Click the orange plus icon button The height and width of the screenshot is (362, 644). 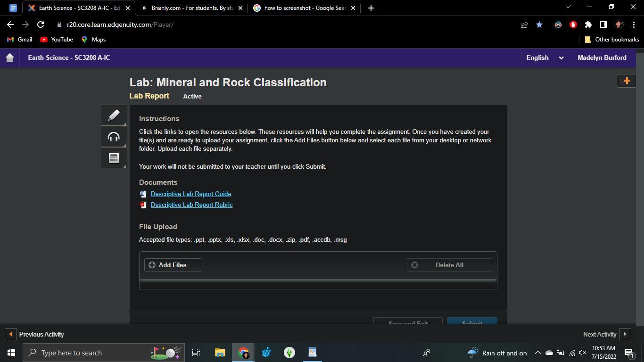tap(627, 81)
